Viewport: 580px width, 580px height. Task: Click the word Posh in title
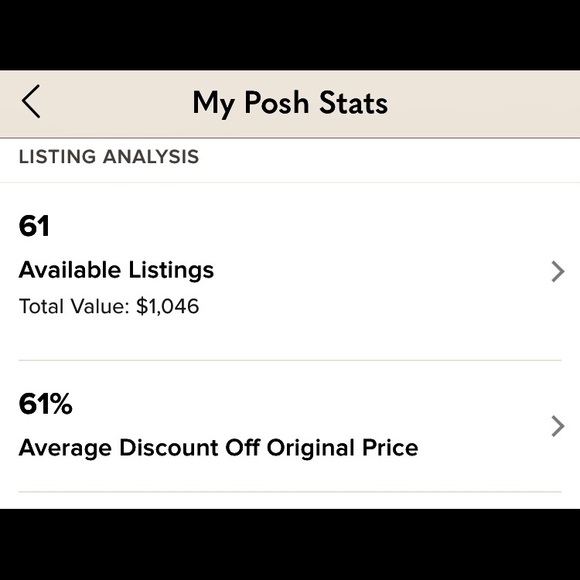pyautogui.click(x=276, y=102)
